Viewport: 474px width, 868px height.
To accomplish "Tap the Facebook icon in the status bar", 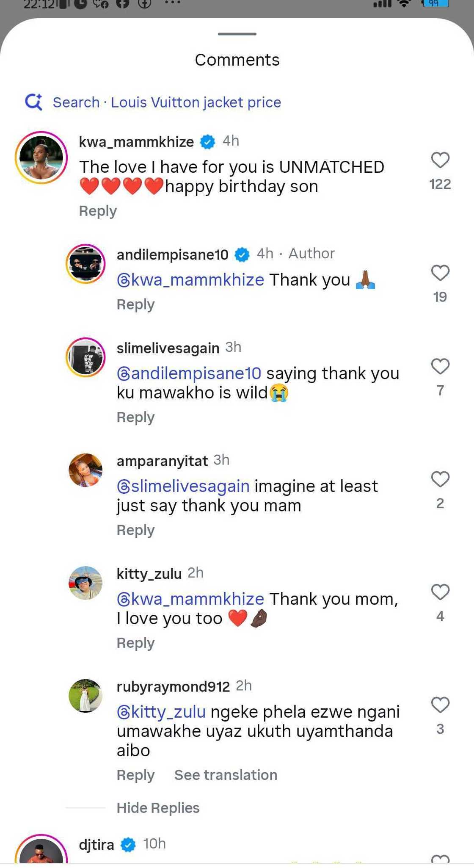I will tap(122, 5).
